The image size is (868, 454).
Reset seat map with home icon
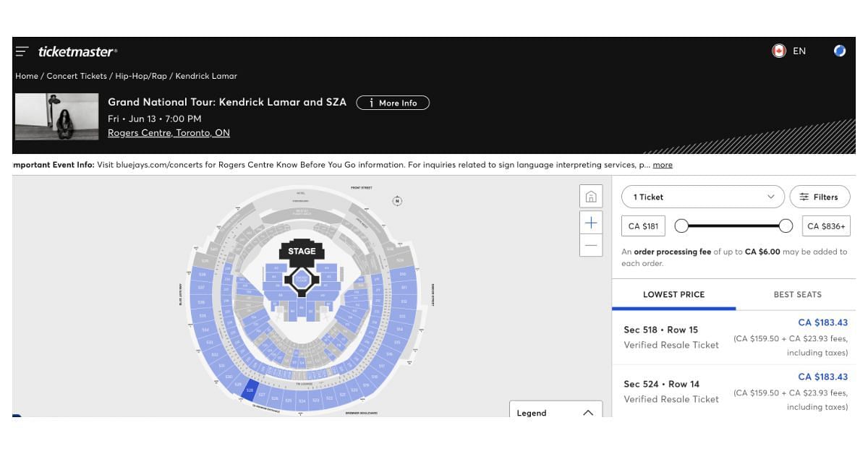591,197
